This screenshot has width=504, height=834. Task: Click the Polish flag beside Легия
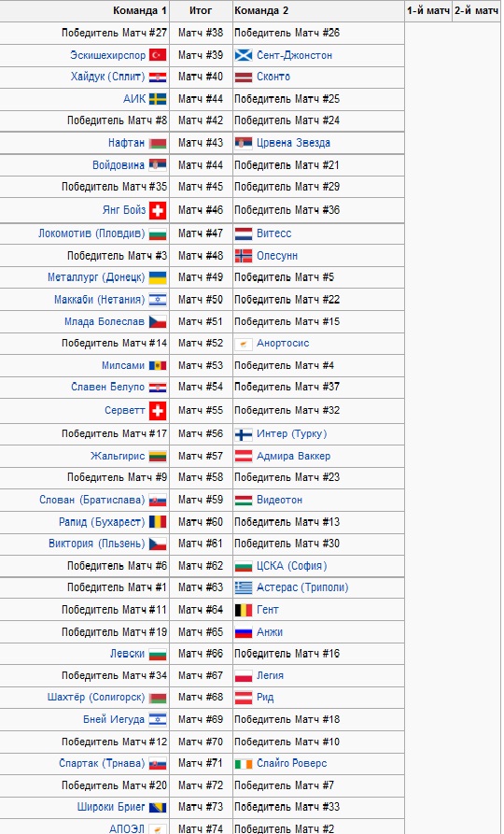point(244,676)
